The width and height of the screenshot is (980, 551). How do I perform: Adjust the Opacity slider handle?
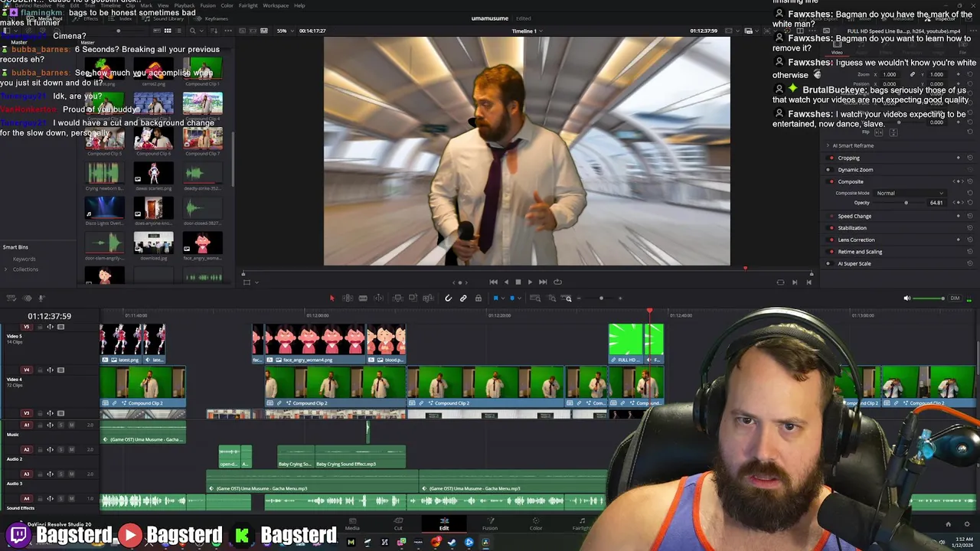(x=906, y=203)
